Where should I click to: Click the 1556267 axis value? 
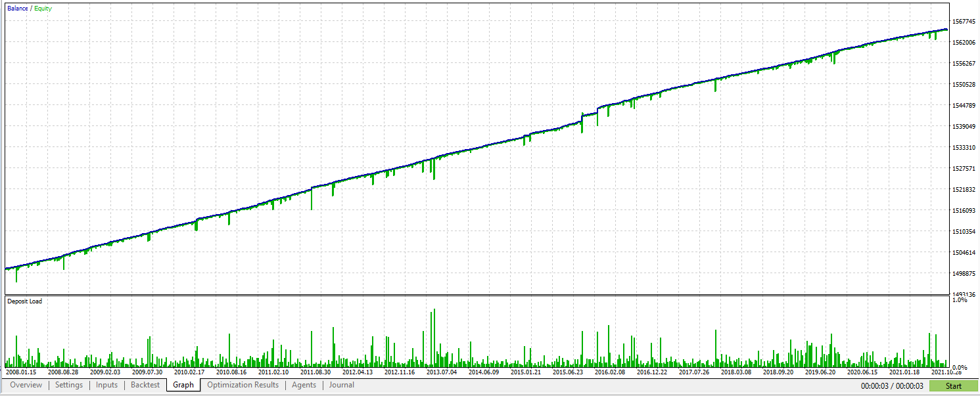964,64
